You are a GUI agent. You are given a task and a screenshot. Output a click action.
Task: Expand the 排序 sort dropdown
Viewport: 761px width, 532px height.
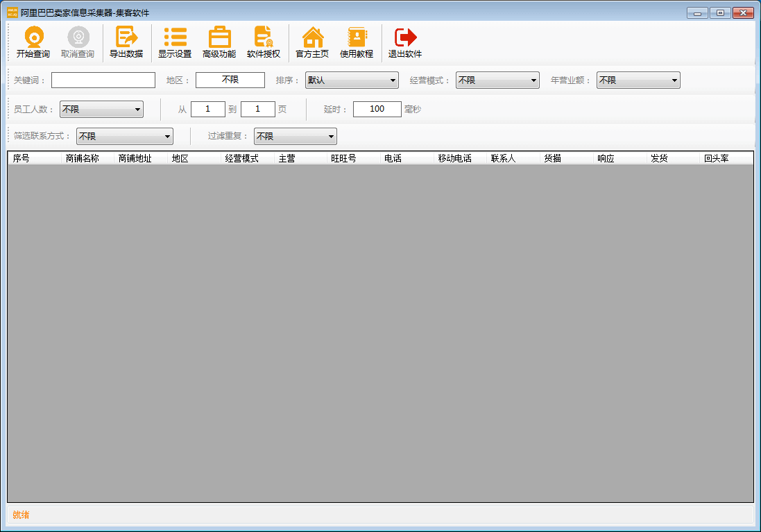coord(352,80)
